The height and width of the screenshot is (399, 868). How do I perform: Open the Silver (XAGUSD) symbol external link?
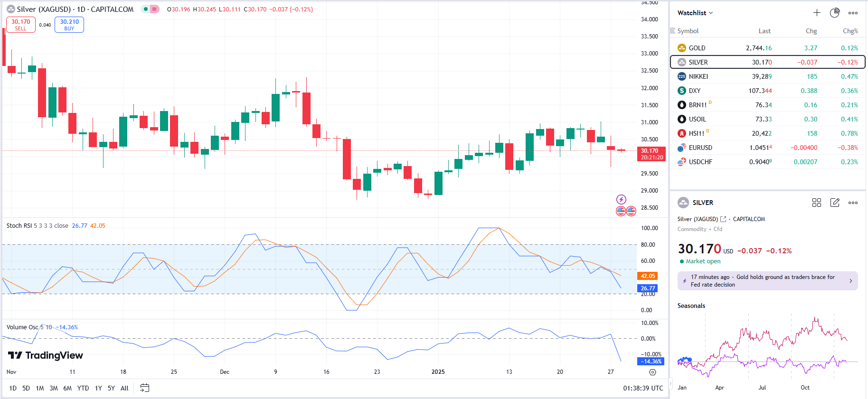click(x=723, y=219)
